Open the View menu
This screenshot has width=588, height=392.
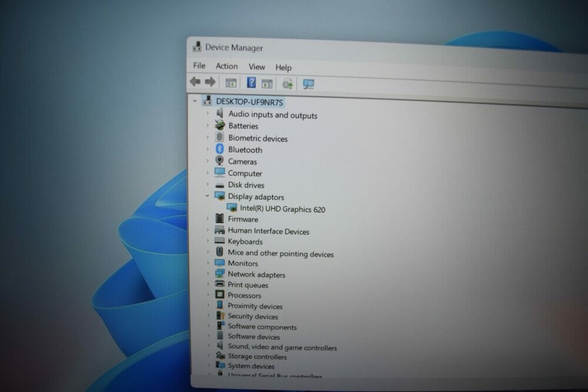257,67
